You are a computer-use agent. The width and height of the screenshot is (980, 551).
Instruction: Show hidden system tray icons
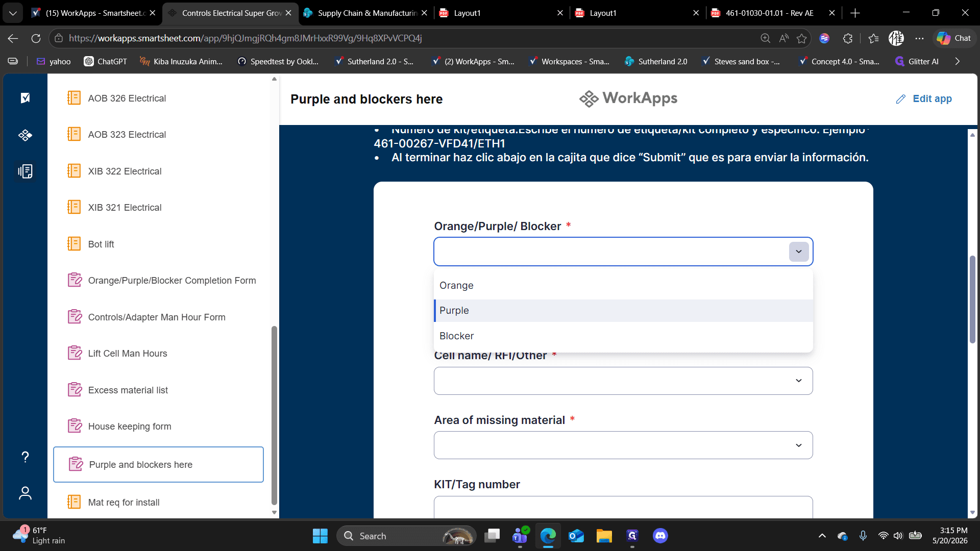[x=822, y=536]
